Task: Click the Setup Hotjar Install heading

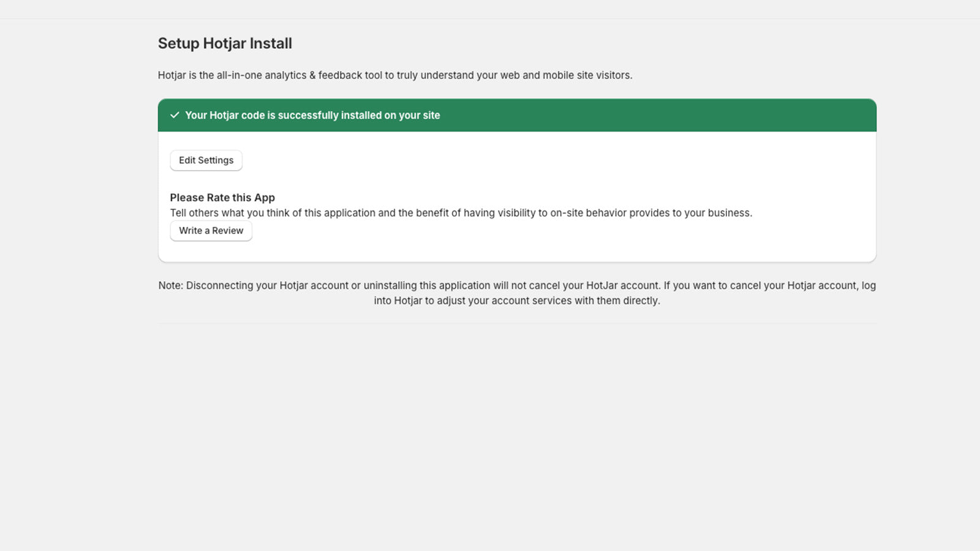Action: pyautogui.click(x=225, y=43)
